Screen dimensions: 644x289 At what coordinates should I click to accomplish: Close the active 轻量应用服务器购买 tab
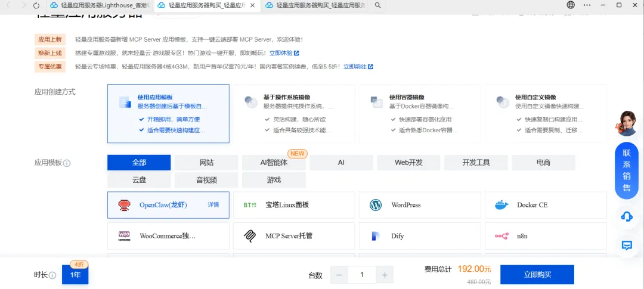coord(253,5)
